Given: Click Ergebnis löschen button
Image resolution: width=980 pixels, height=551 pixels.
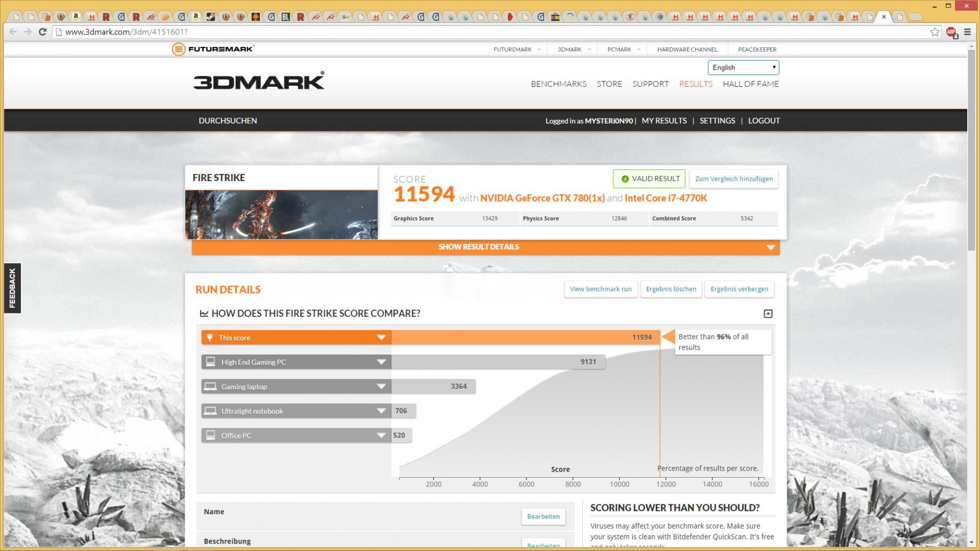Looking at the screenshot, I should [x=671, y=289].
